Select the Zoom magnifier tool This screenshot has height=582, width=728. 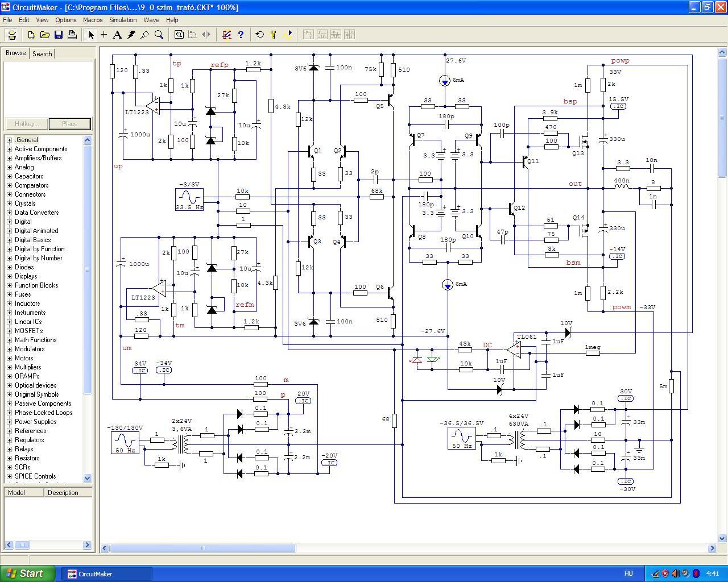click(x=159, y=35)
